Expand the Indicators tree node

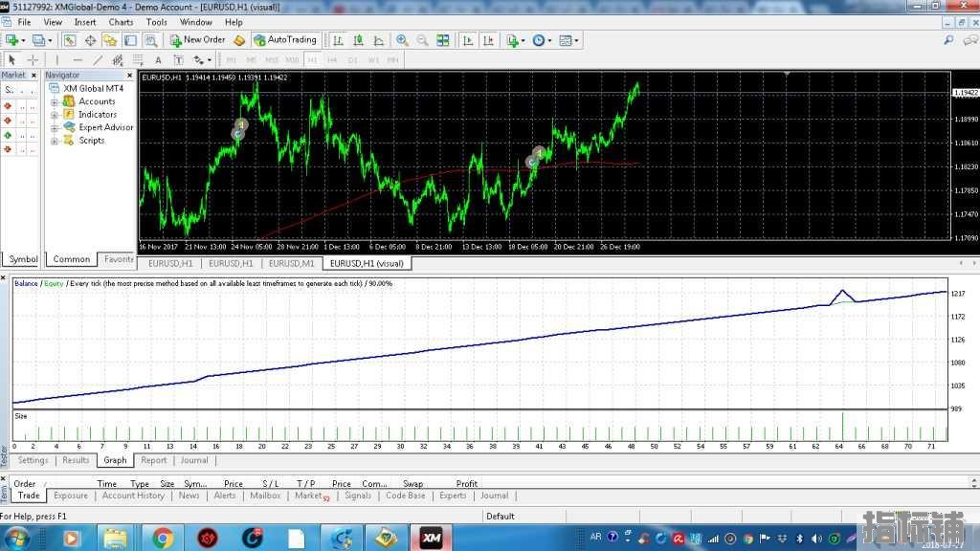55,115
